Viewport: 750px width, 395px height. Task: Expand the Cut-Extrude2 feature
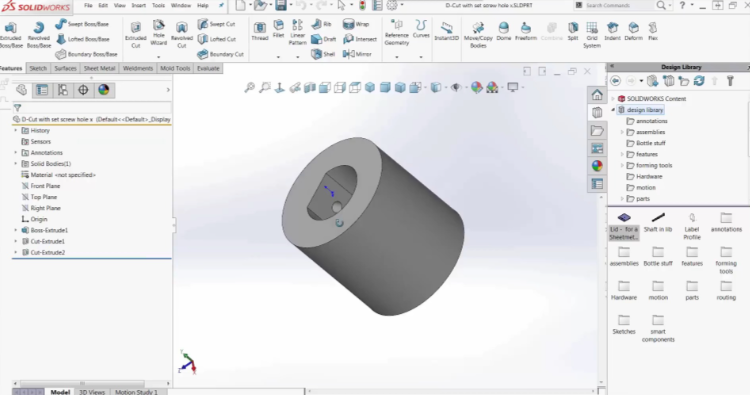16,252
